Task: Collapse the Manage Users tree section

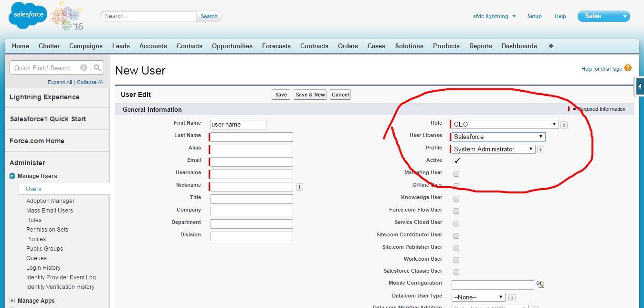Action: pos(12,176)
